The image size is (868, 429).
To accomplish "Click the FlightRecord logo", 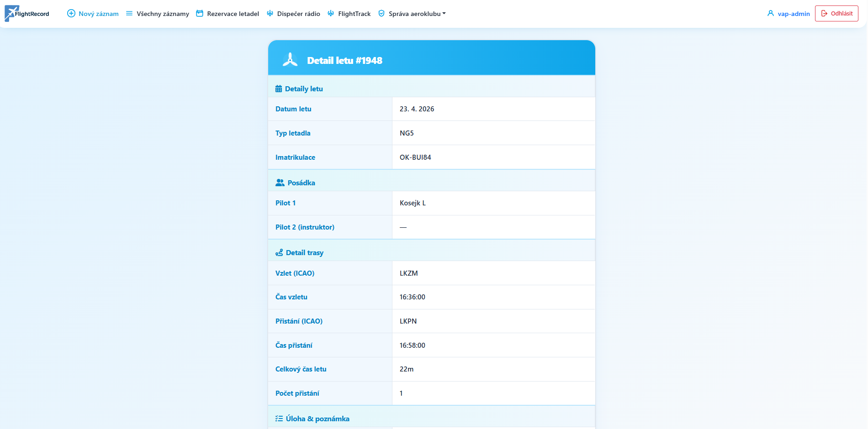I will 27,14.
